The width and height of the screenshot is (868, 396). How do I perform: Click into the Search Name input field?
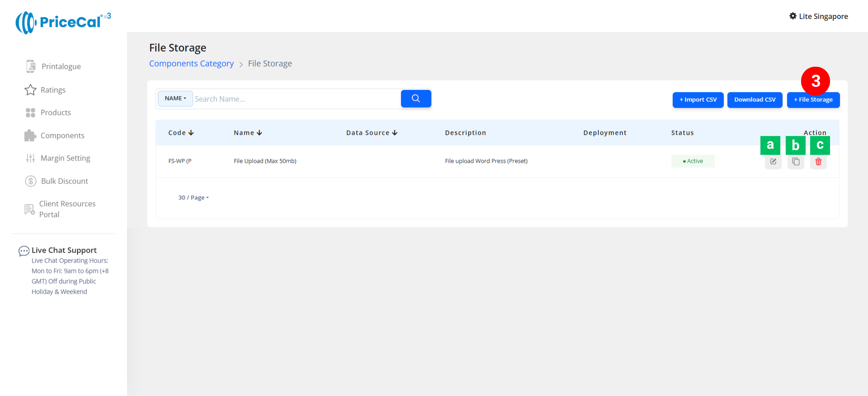[296, 99]
